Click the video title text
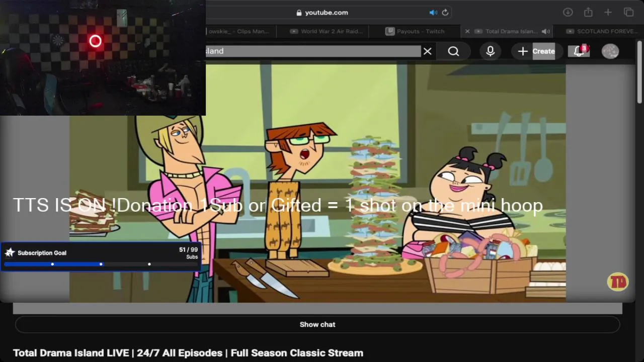 (188, 353)
